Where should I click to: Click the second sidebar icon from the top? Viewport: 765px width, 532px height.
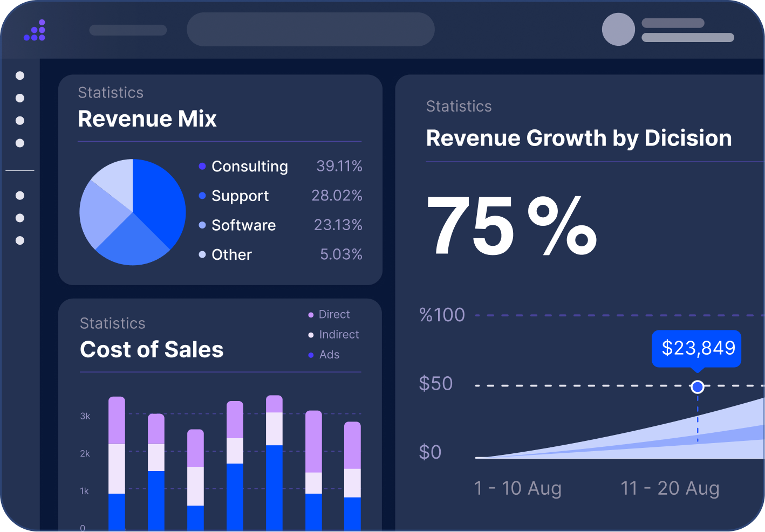coord(21,98)
